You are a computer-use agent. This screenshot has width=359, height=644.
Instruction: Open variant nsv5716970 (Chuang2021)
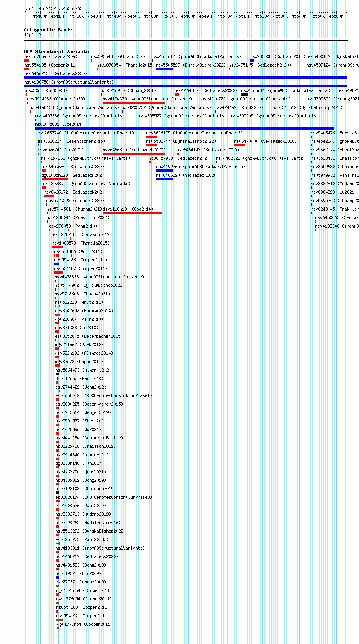click(128, 90)
